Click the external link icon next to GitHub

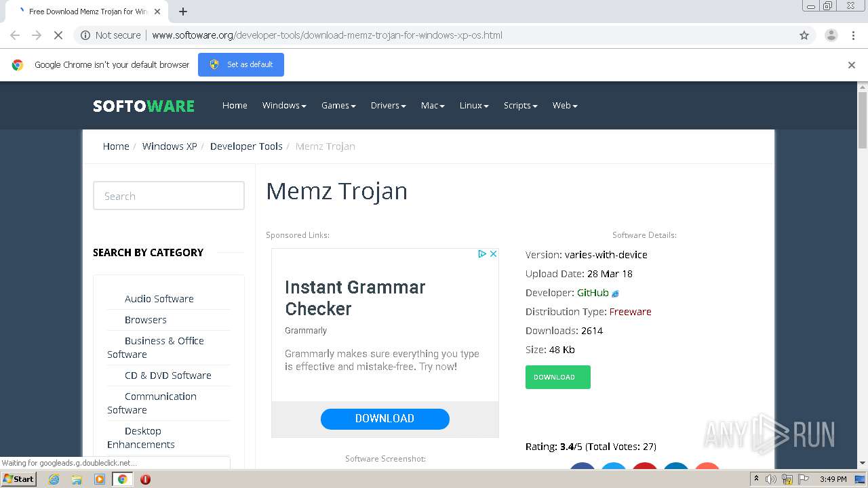[615, 293]
